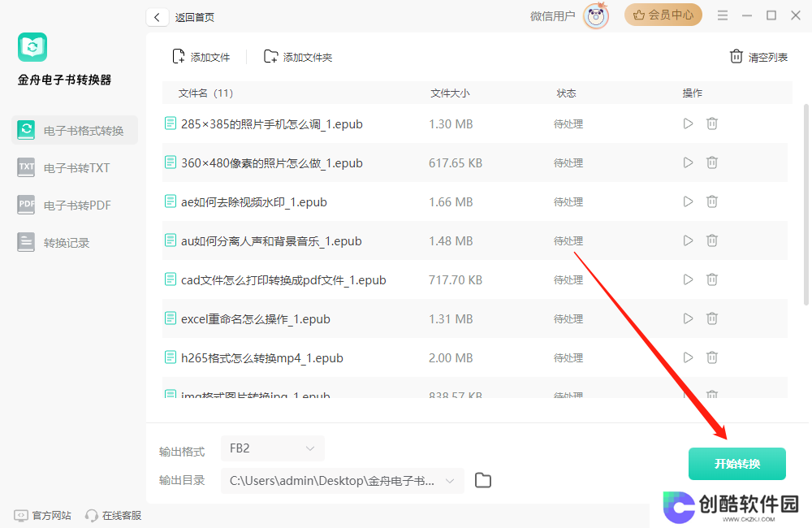The height and width of the screenshot is (528, 812).
Task: Go back using the 返回首页 arrow button
Action: tap(157, 17)
